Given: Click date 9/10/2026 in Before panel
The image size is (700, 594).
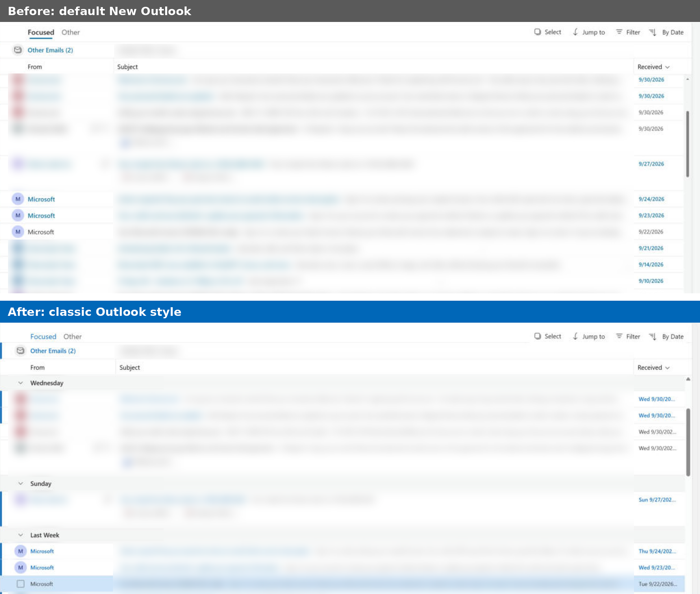Looking at the screenshot, I should click(651, 281).
